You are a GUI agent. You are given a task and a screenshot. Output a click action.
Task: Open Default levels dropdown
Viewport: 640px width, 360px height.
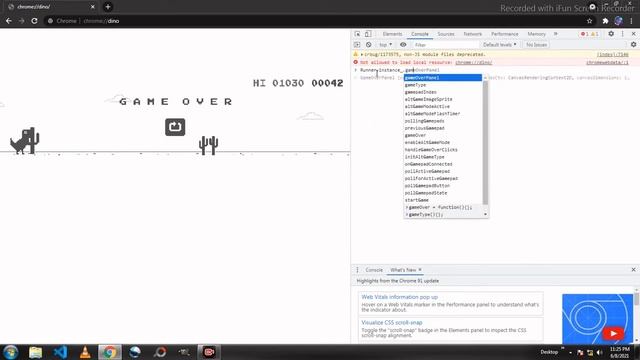point(500,44)
